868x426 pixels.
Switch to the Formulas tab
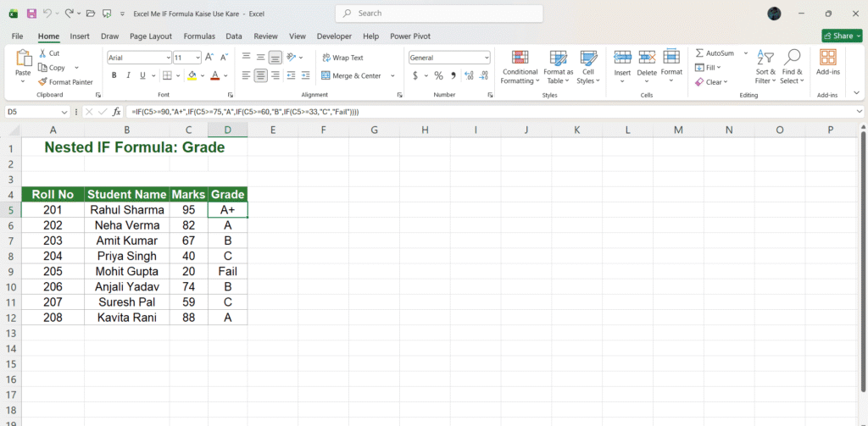click(x=199, y=36)
